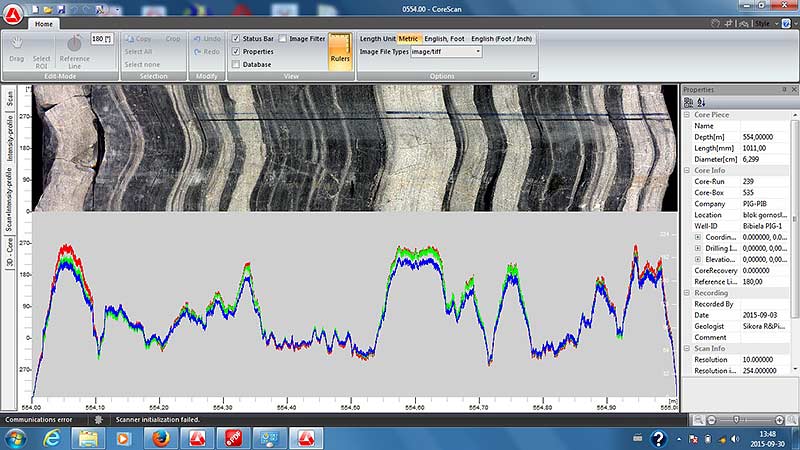Disable the Properties checkbox
Viewport: 800px width, 450px height.
pyautogui.click(x=236, y=51)
